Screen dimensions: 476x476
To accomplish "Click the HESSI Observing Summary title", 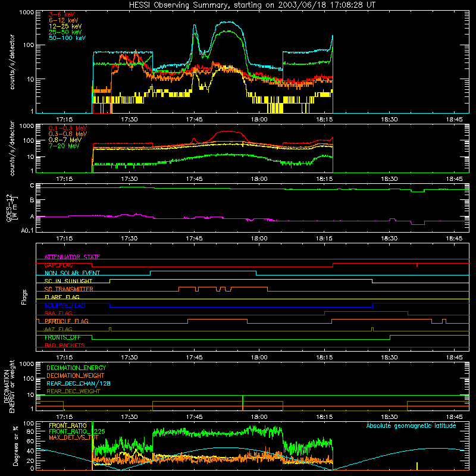I will pos(252,5).
